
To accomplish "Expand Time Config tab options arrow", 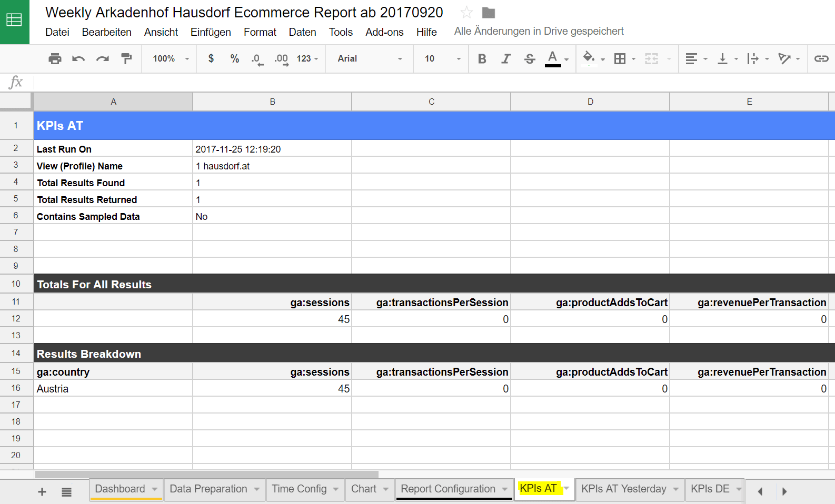I will (336, 489).
